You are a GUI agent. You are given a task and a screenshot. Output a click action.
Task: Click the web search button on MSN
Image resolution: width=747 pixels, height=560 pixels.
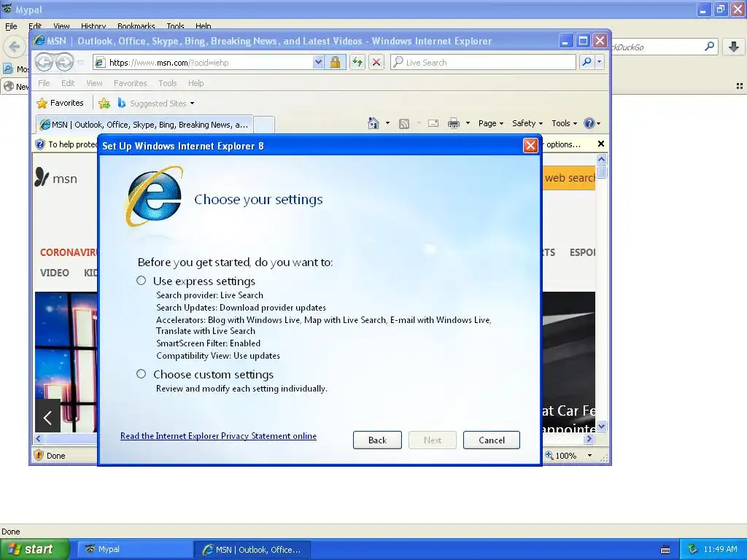coord(569,178)
